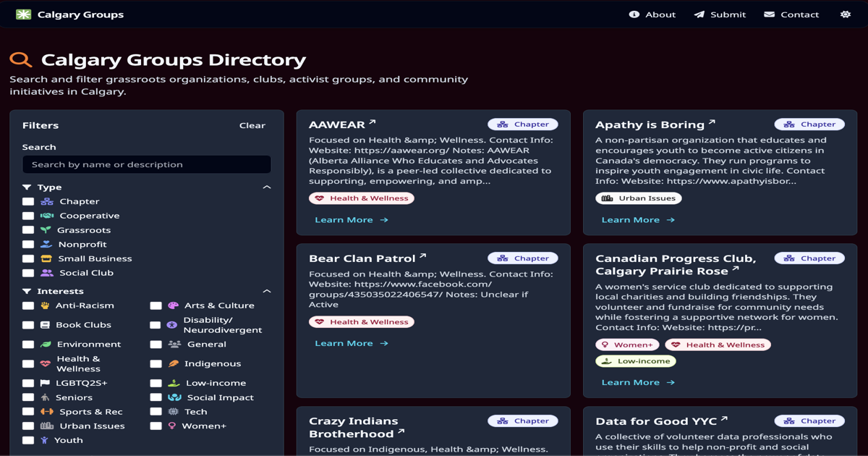Click external link icon beside Apathy is Boring
The image size is (868, 456).
tap(712, 123)
